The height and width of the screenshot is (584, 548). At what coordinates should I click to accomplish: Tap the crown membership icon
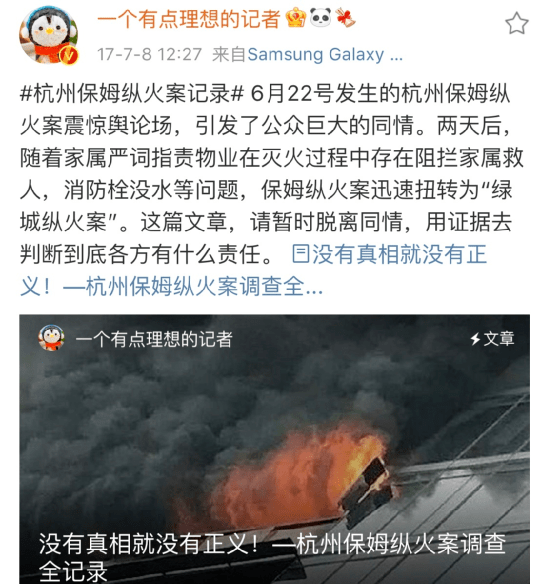click(x=295, y=18)
